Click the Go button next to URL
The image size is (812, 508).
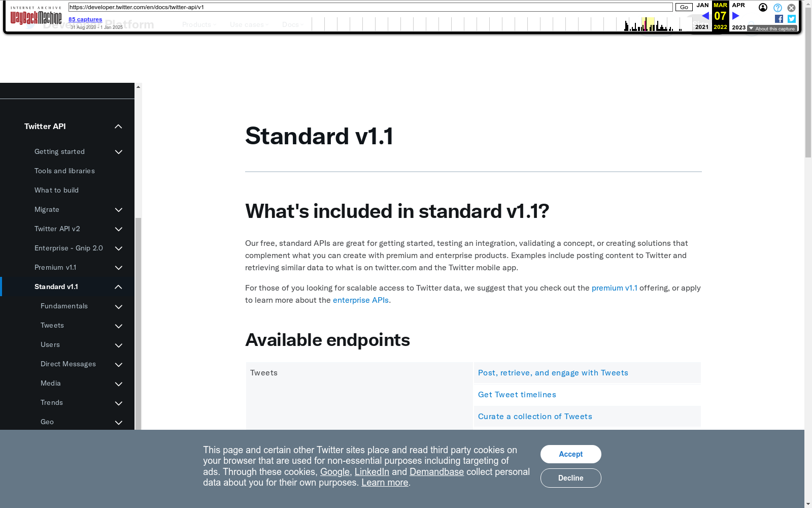[684, 7]
